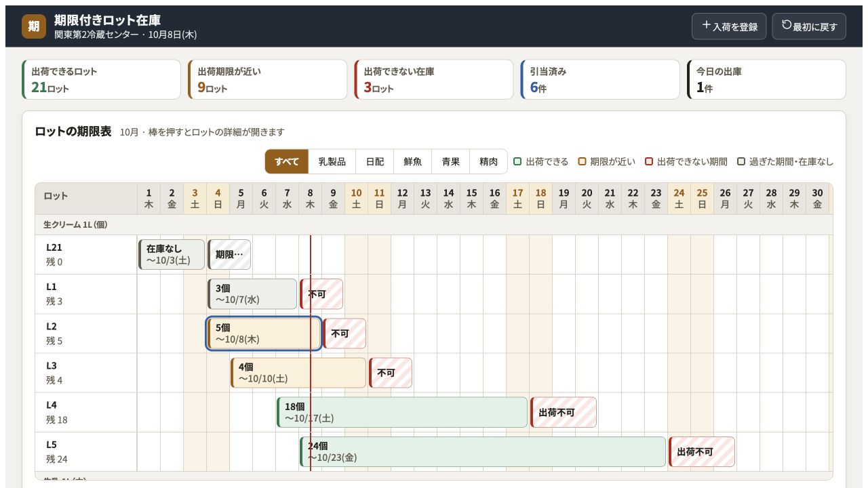
Task: Click the L21 在庫なし bar
Action: tap(172, 254)
